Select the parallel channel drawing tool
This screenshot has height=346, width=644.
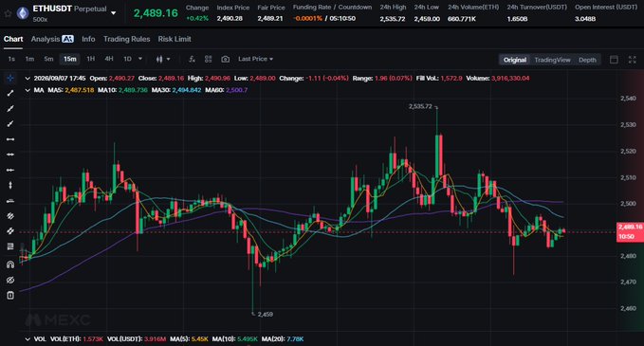(x=10, y=216)
